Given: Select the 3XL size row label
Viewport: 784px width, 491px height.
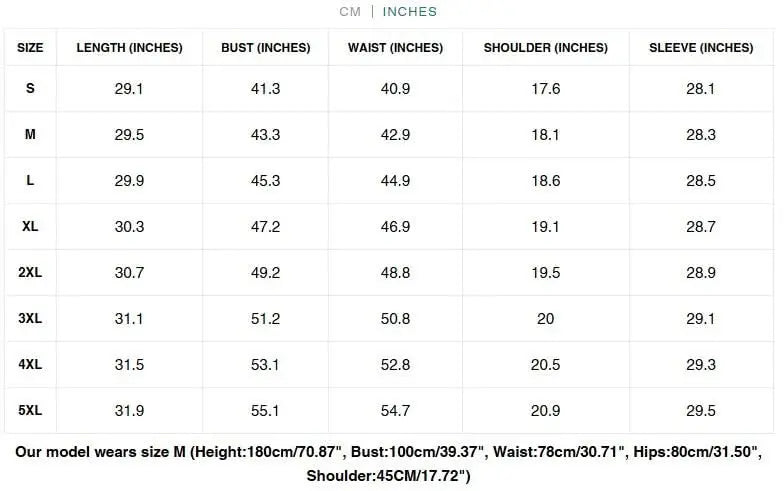Looking at the screenshot, I should [x=30, y=319].
